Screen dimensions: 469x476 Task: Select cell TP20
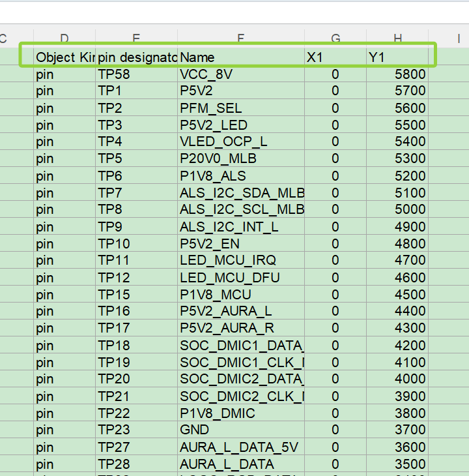(136, 379)
